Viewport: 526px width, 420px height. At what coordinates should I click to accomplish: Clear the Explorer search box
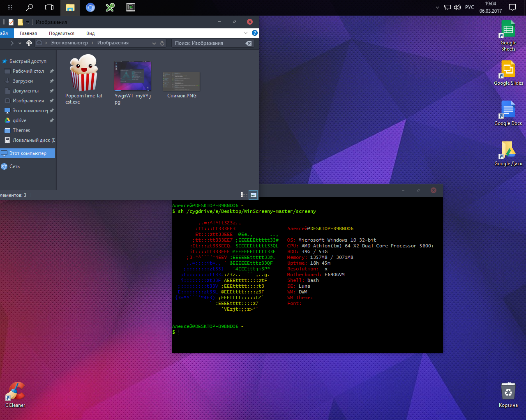pyautogui.click(x=249, y=43)
